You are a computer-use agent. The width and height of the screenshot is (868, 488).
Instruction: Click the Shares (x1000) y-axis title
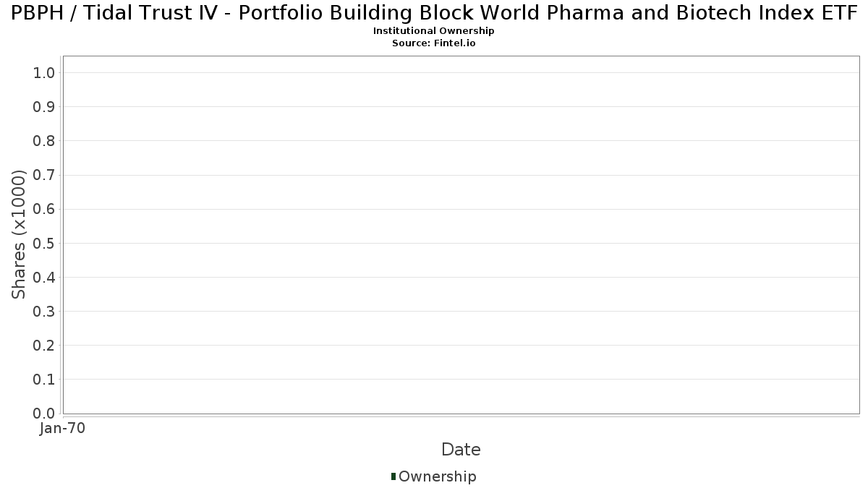tap(20, 234)
